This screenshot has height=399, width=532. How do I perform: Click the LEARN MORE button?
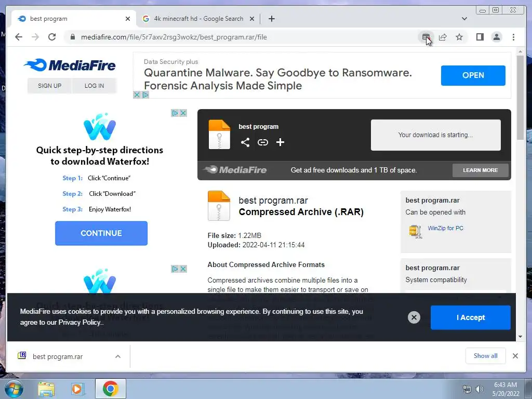pyautogui.click(x=481, y=170)
